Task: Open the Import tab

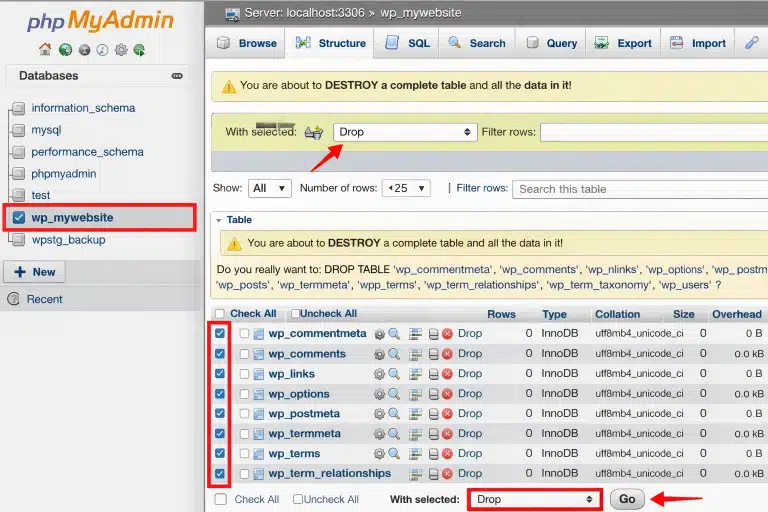Action: [697, 43]
